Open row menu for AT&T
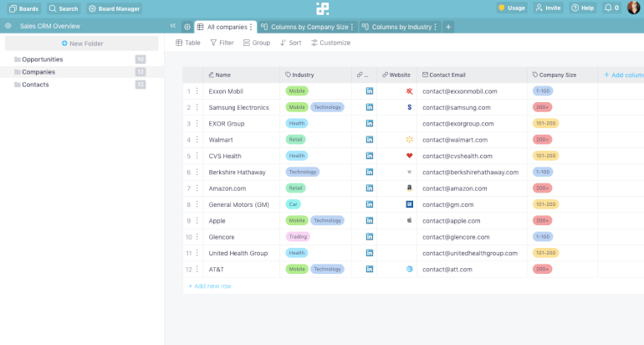Image resolution: width=644 pixels, height=345 pixels. [x=197, y=270]
